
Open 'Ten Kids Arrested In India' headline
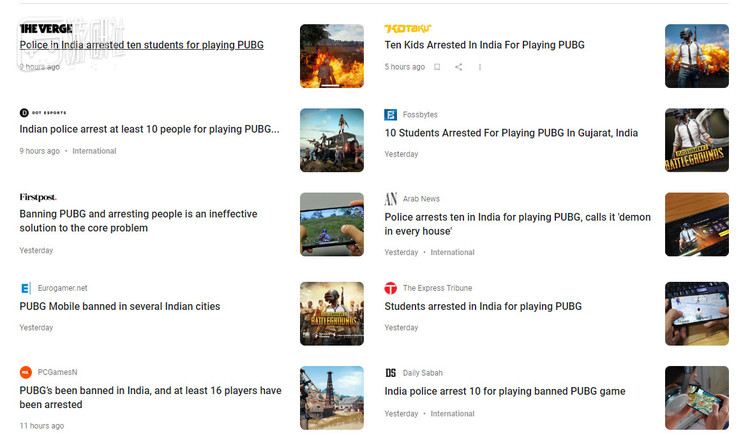[484, 45]
